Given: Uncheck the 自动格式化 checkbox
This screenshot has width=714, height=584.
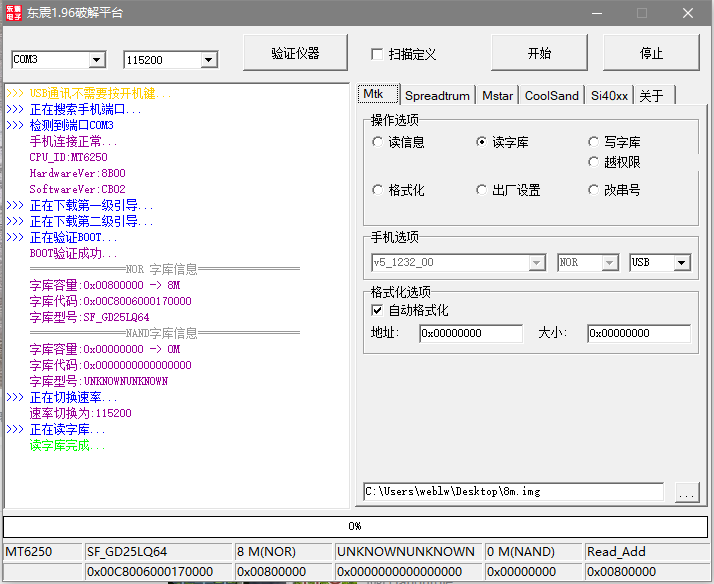Looking at the screenshot, I should click(378, 311).
